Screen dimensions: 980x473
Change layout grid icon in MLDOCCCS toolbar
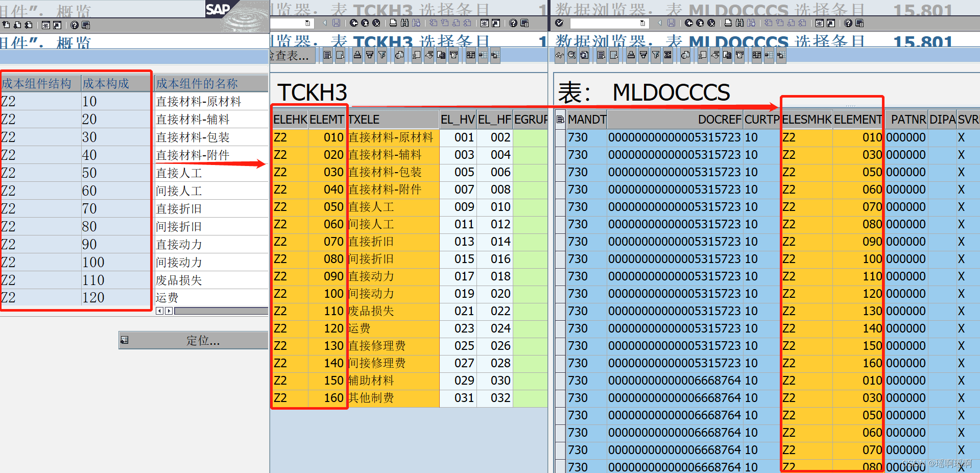pyautogui.click(x=756, y=55)
